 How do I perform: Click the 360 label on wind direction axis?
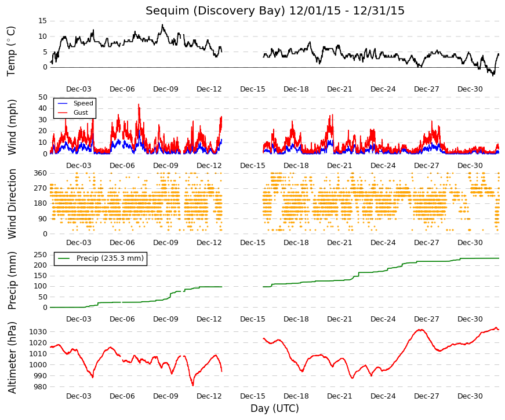(41, 173)
